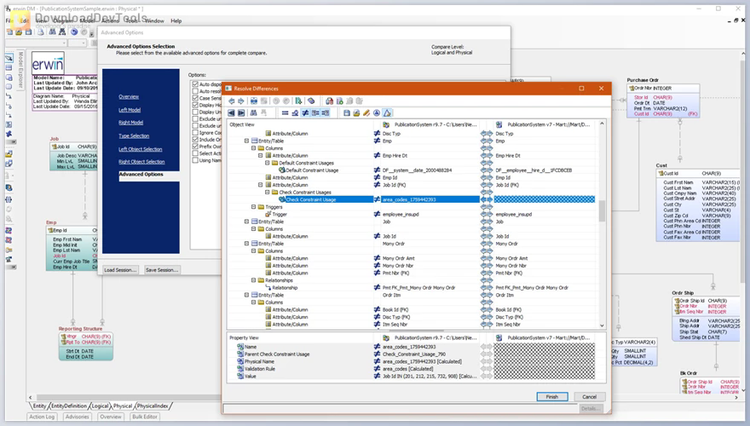Click the Object View vertical scrollbar thumb

point(602,211)
